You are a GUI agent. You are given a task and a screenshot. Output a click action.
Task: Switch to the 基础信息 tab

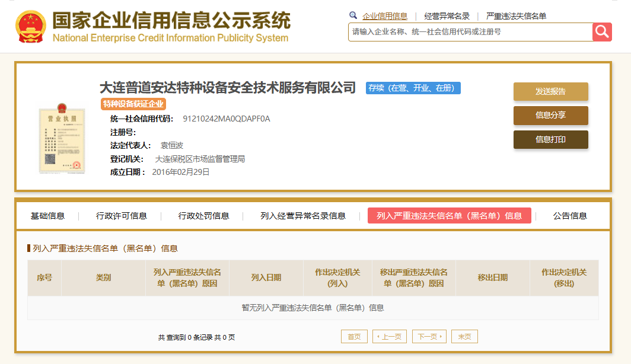pos(47,216)
